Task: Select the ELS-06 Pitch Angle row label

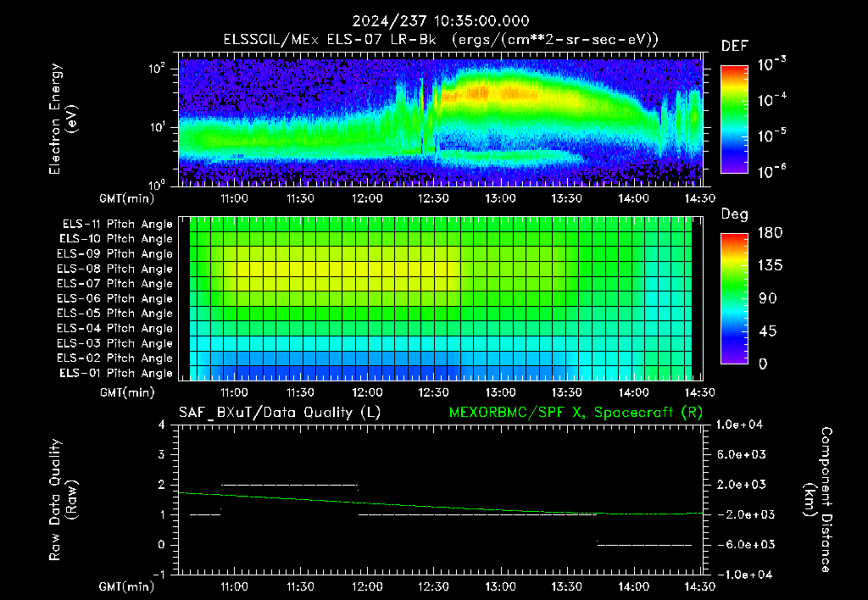Action: pos(115,299)
